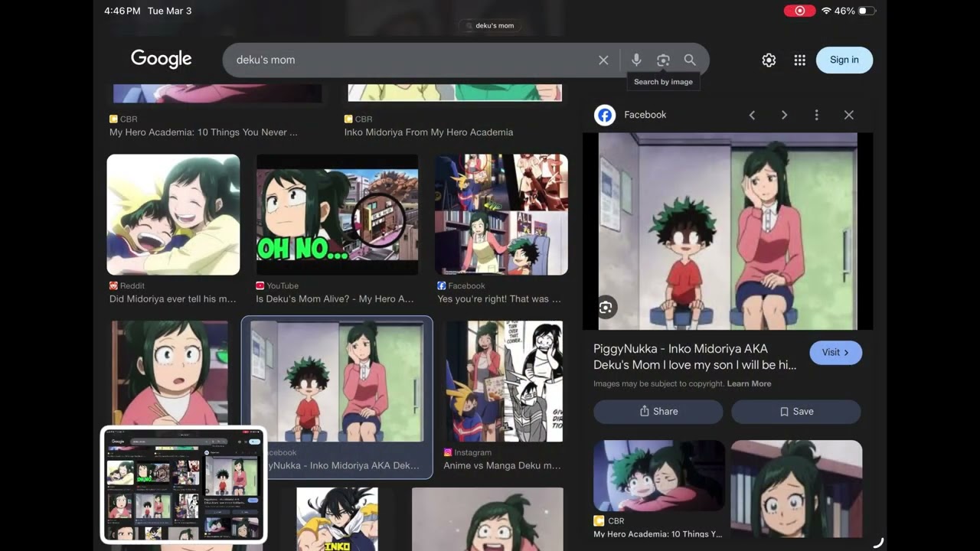Open the INKO comic image result

[337, 519]
